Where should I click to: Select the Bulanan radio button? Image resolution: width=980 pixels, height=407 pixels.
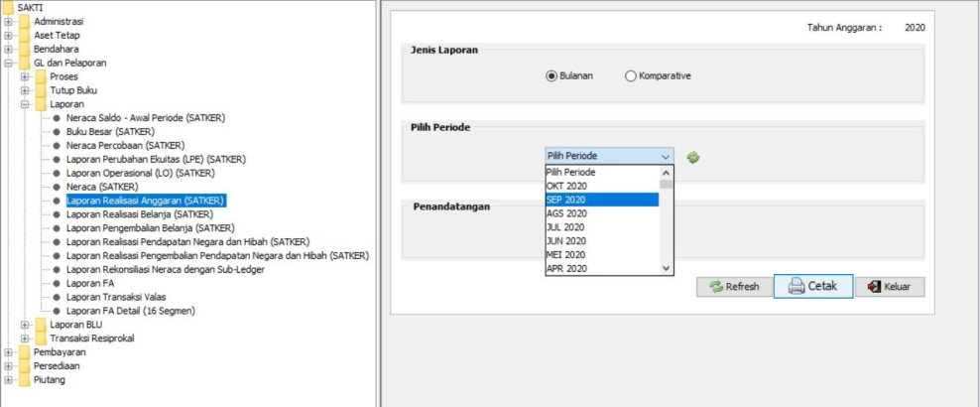click(x=551, y=76)
